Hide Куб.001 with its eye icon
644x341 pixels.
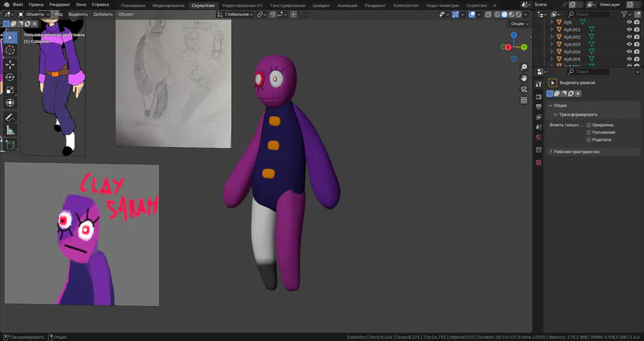(x=629, y=29)
